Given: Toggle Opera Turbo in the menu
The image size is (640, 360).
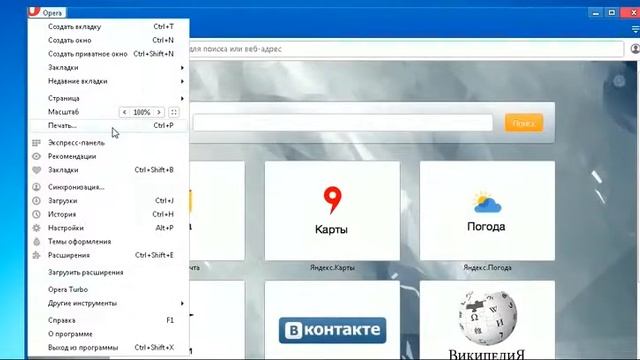Looking at the screenshot, I should (x=109, y=289).
